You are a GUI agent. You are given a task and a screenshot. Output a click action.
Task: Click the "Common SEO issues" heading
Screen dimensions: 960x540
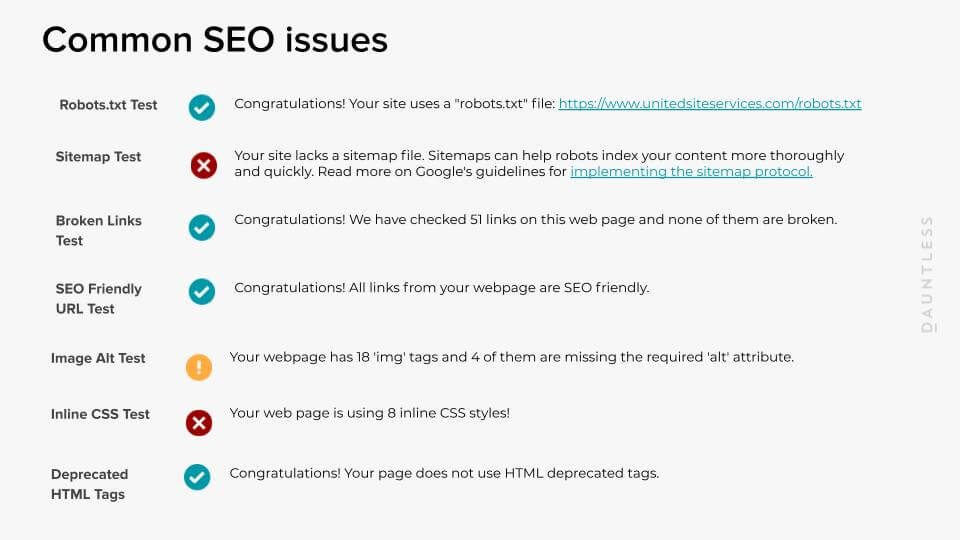[x=215, y=40]
